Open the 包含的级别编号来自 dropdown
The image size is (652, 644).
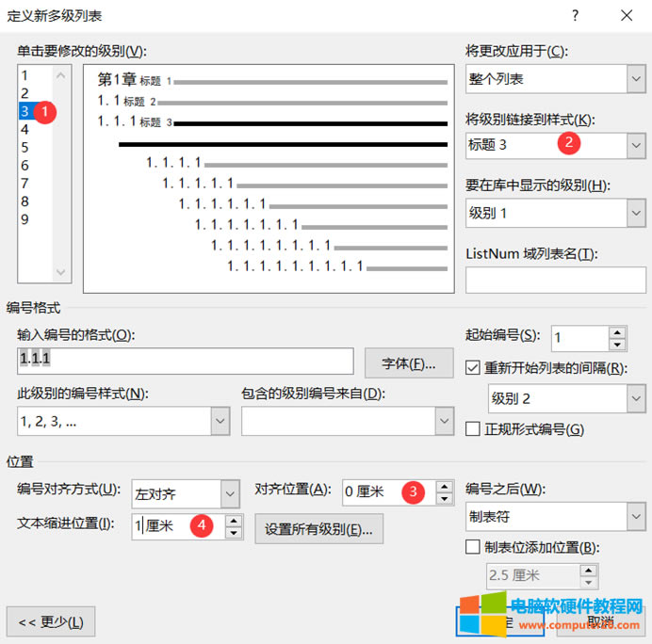(444, 421)
